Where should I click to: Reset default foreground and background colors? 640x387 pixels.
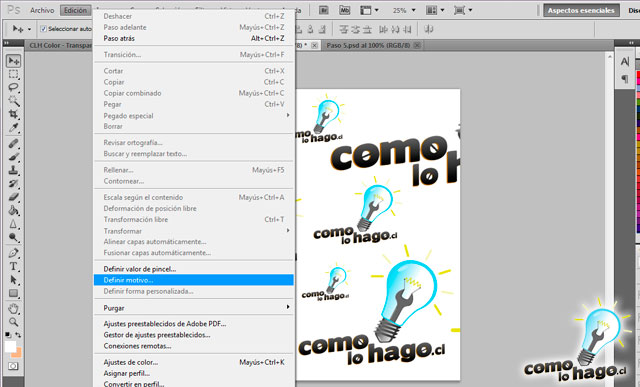tap(8, 335)
